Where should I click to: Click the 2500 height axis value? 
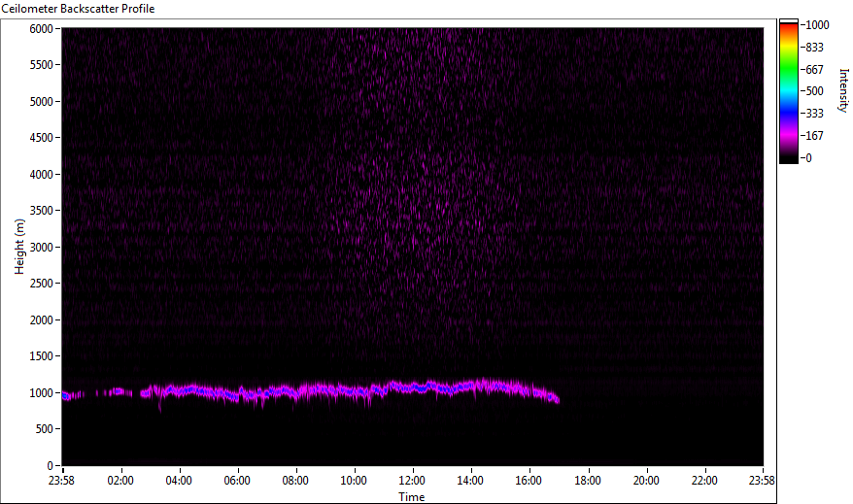[x=42, y=284]
